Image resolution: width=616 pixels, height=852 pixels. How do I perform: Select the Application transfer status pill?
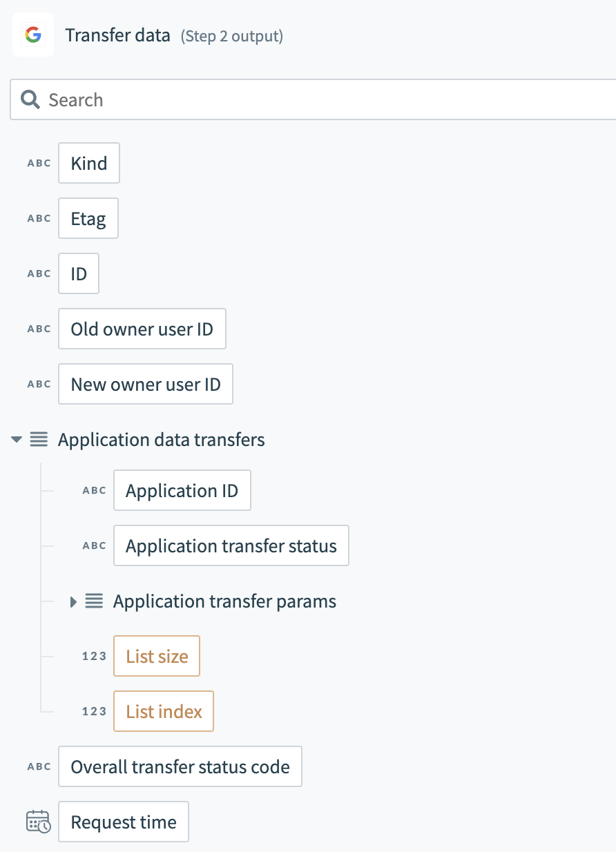tap(231, 546)
